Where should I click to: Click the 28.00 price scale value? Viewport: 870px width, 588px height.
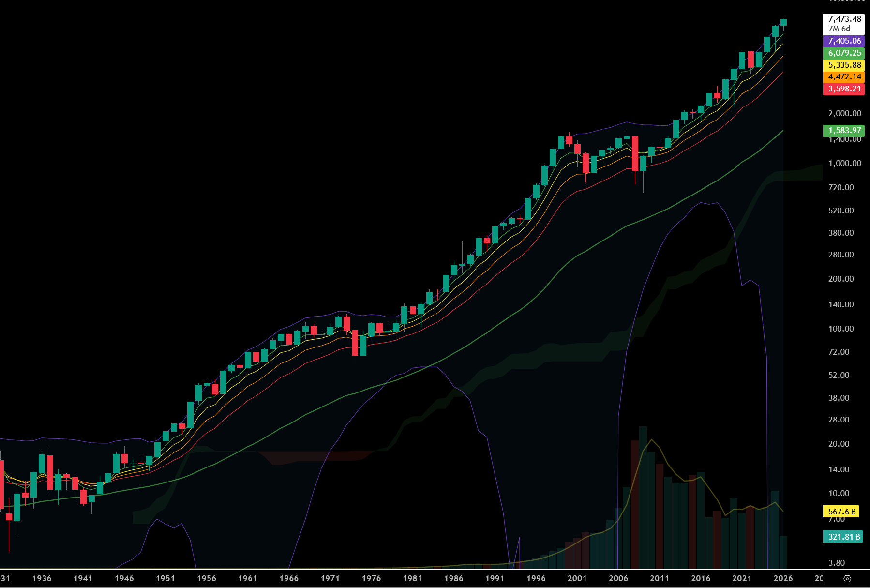pyautogui.click(x=839, y=420)
